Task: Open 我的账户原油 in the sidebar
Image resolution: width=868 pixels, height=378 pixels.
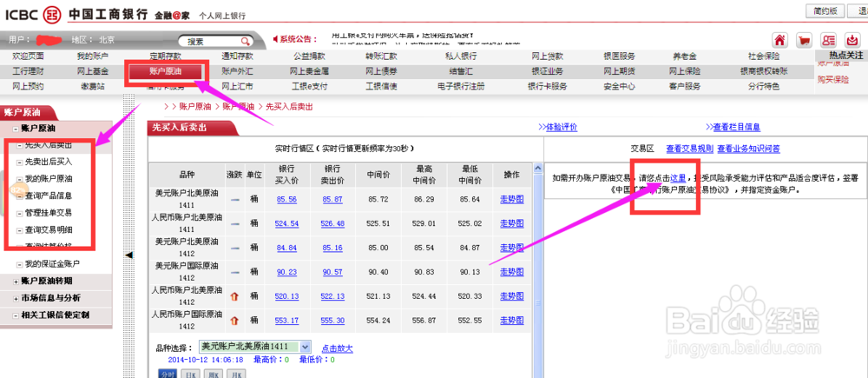Action: (x=49, y=179)
